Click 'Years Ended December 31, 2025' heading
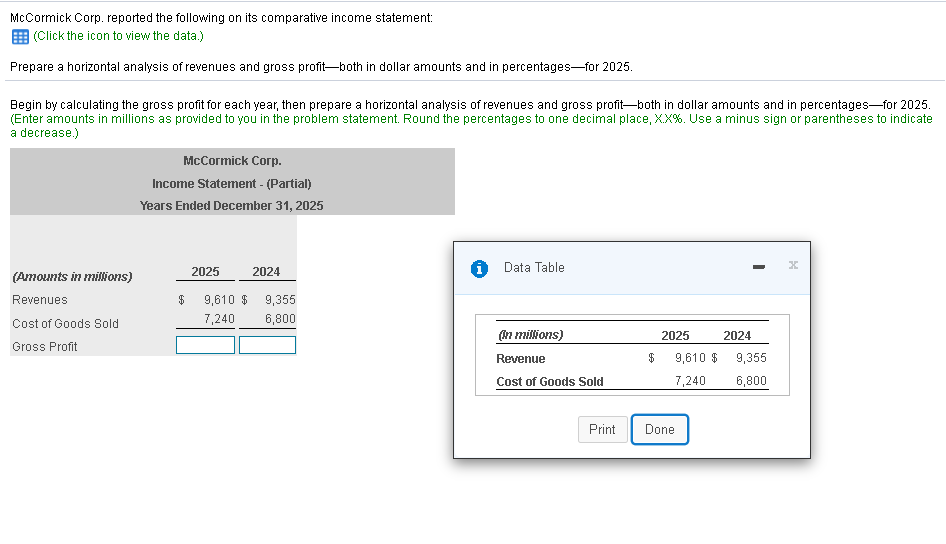946x544 pixels. coord(232,206)
